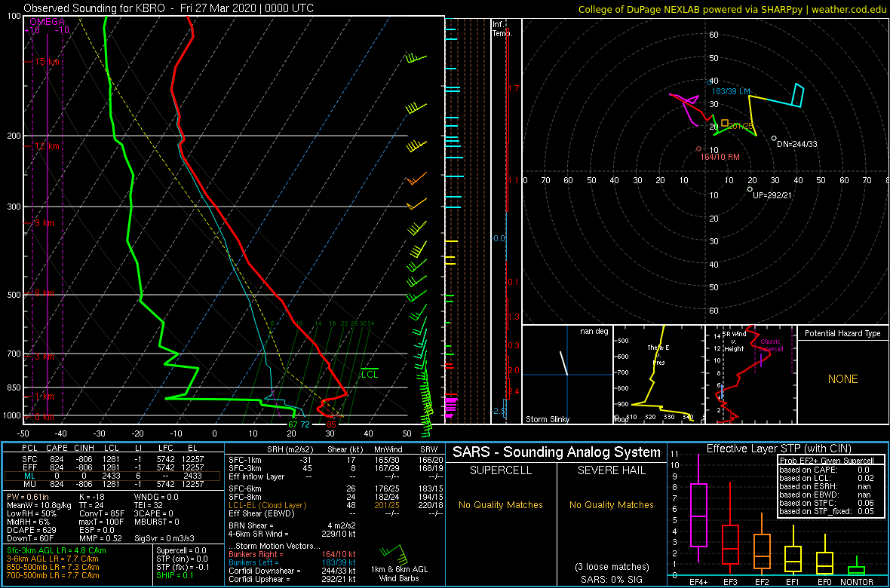Click the based on STPC: 0.06 row
The width and height of the screenshot is (890, 588).
(827, 504)
